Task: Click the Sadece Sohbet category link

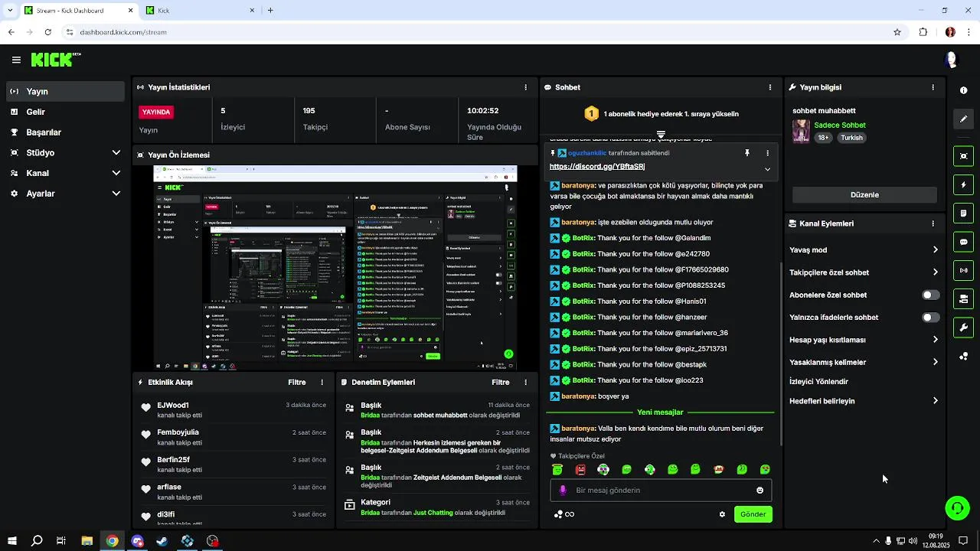Action: [x=840, y=125]
